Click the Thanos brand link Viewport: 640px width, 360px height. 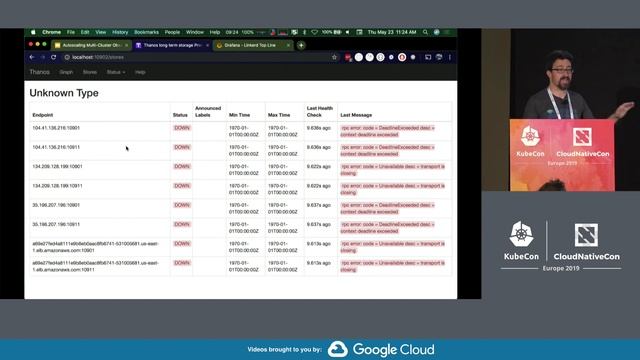point(39,72)
